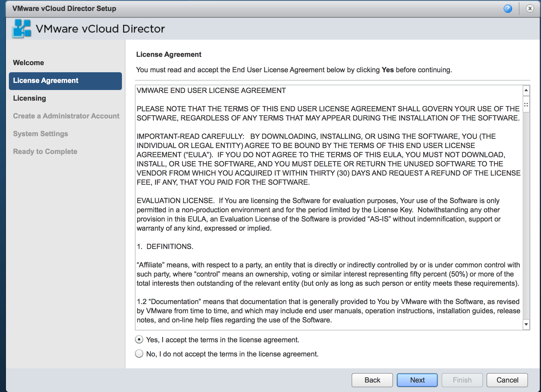
Task: Click the scrollbar down arrow in license text
Action: tap(526, 324)
